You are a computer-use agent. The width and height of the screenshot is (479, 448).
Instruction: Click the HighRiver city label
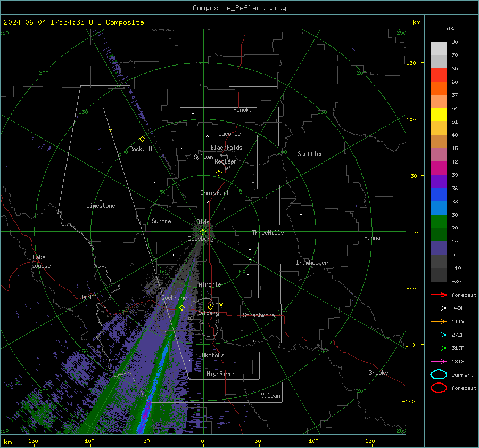tap(221, 374)
